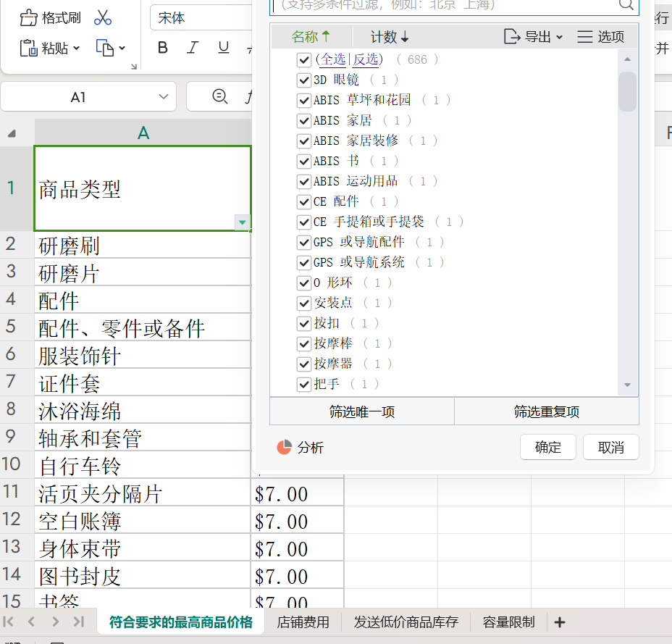The width and height of the screenshot is (672, 644).
Task: Toggle Underline formatting
Action: [223, 48]
